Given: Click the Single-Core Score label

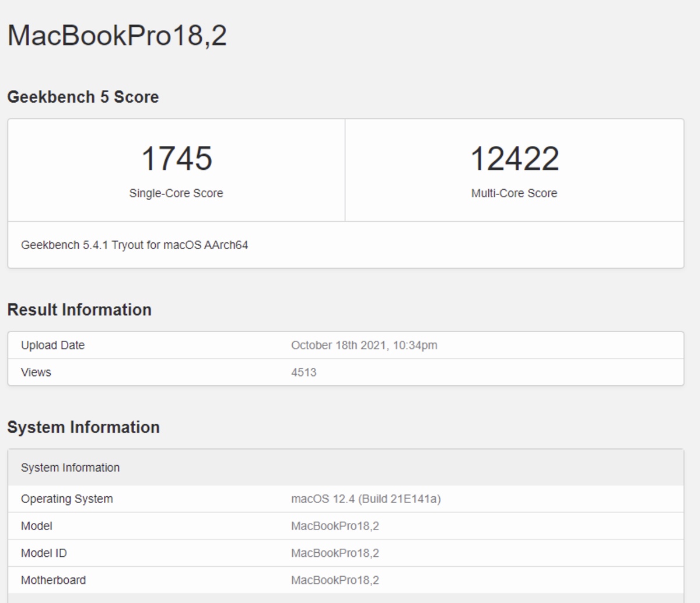Looking at the screenshot, I should pyautogui.click(x=176, y=193).
